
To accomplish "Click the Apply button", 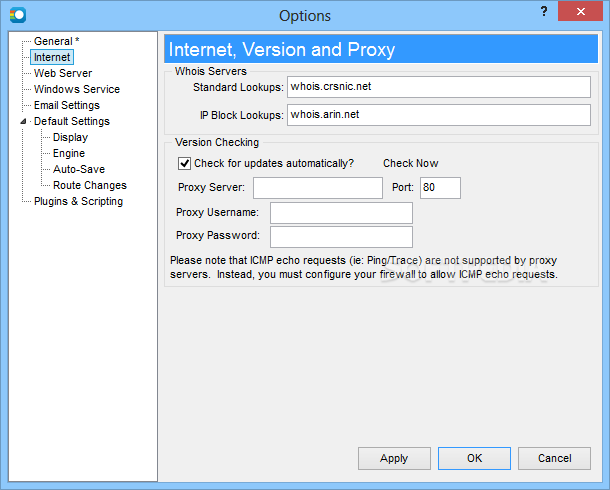I will coord(394,458).
